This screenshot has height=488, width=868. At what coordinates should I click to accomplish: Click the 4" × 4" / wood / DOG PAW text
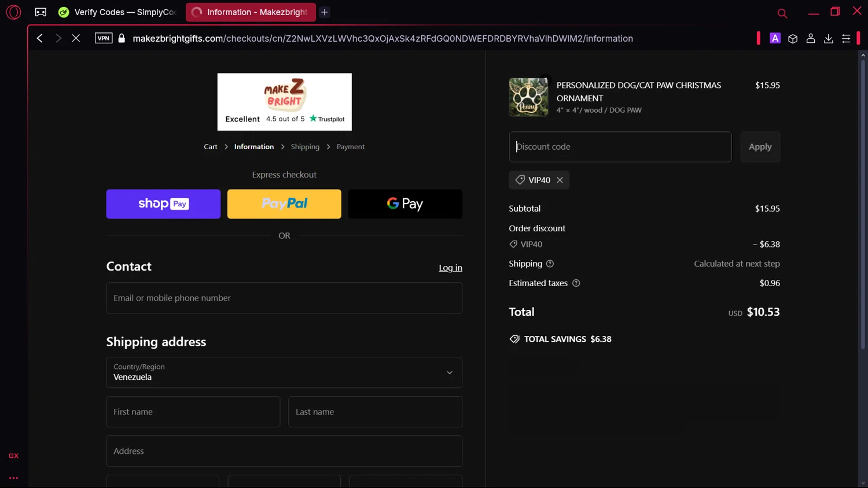pos(599,110)
